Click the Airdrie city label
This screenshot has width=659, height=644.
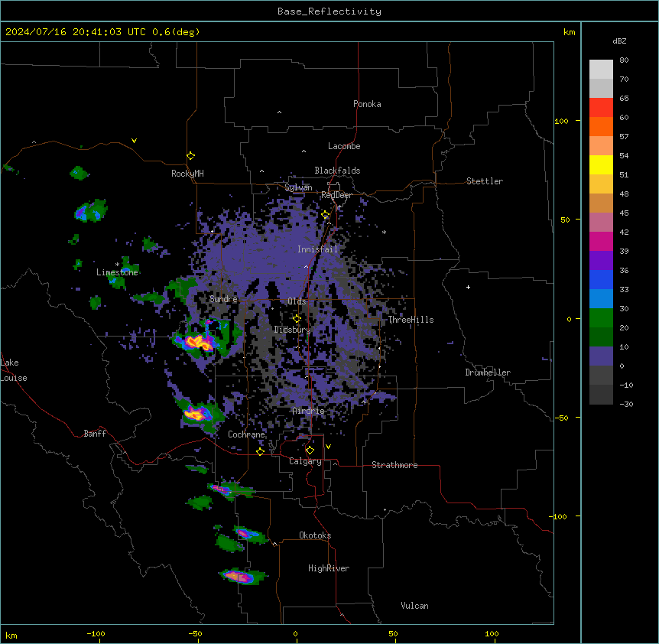pyautogui.click(x=308, y=411)
